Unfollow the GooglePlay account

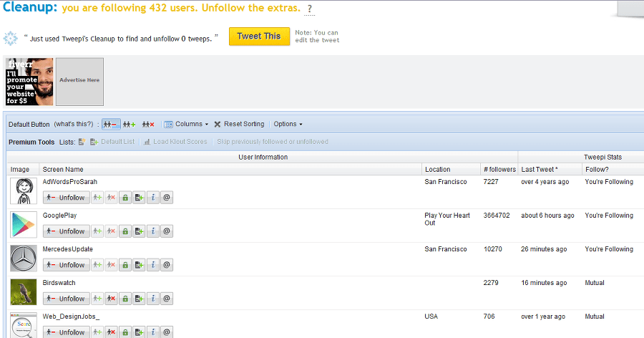point(67,231)
